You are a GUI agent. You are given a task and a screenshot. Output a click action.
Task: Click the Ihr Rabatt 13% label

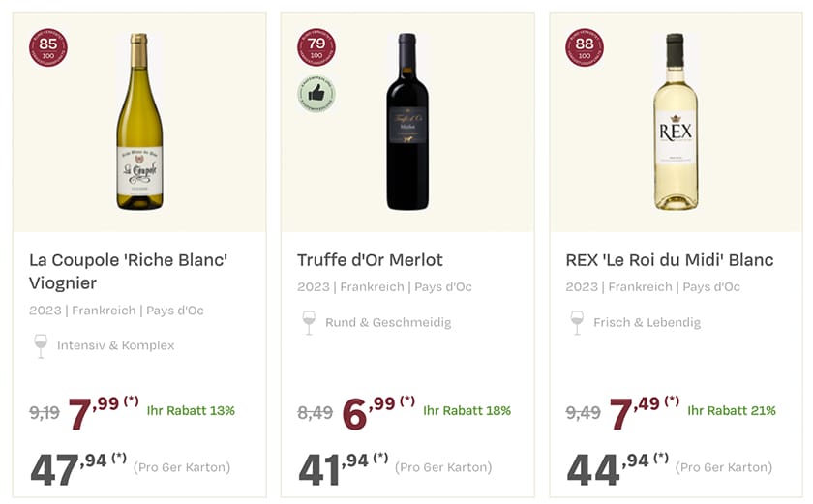click(x=191, y=410)
